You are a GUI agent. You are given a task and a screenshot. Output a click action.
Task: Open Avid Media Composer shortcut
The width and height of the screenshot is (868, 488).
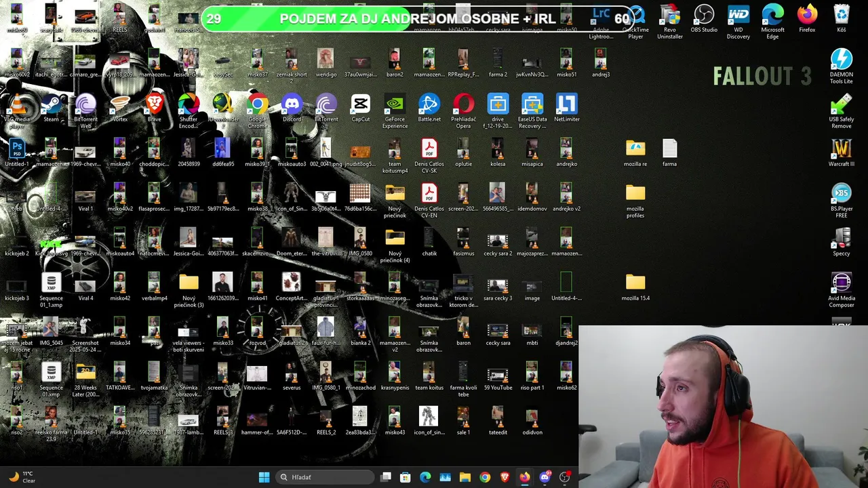pos(842,289)
